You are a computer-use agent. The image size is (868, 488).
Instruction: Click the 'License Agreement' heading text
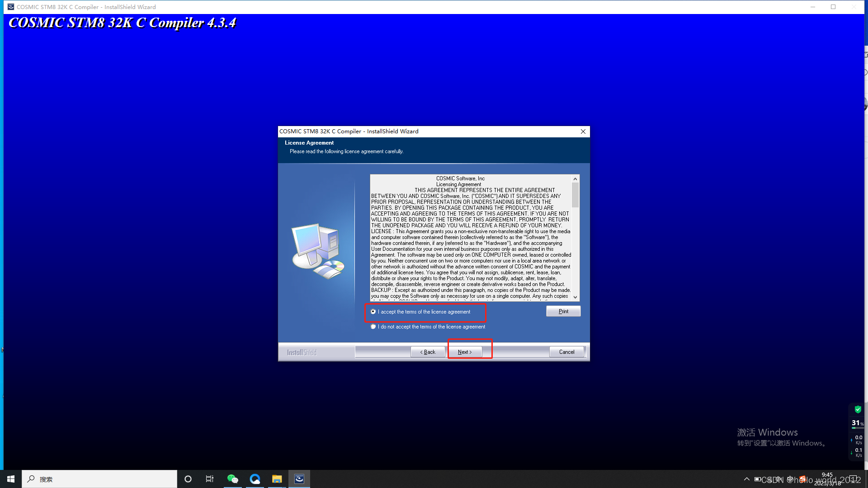(x=309, y=143)
